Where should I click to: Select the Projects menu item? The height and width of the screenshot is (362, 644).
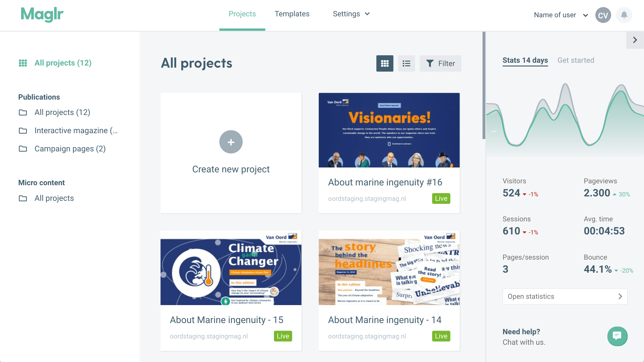tap(242, 13)
